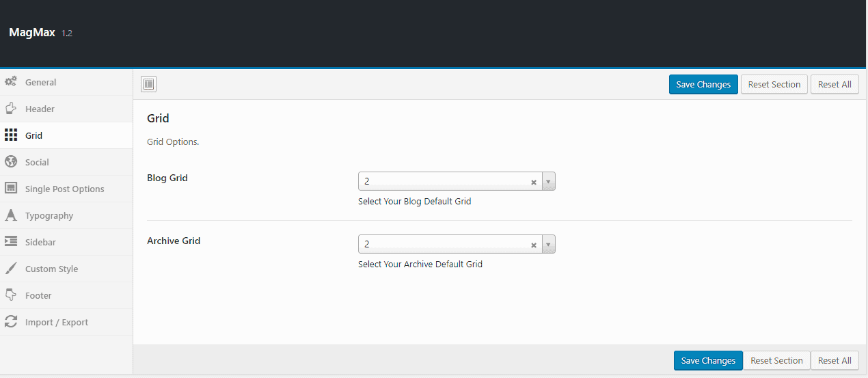This screenshot has height=378, width=868.
Task: Clear the Blog Grid selection
Action: tap(534, 183)
